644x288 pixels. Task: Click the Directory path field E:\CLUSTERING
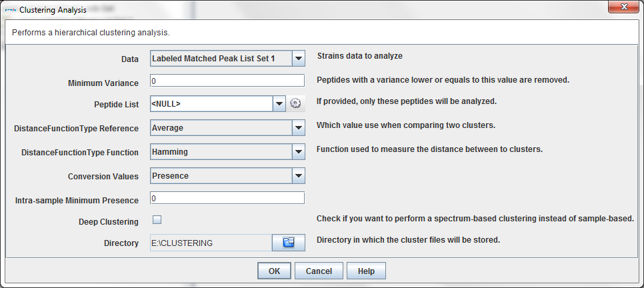(x=211, y=243)
